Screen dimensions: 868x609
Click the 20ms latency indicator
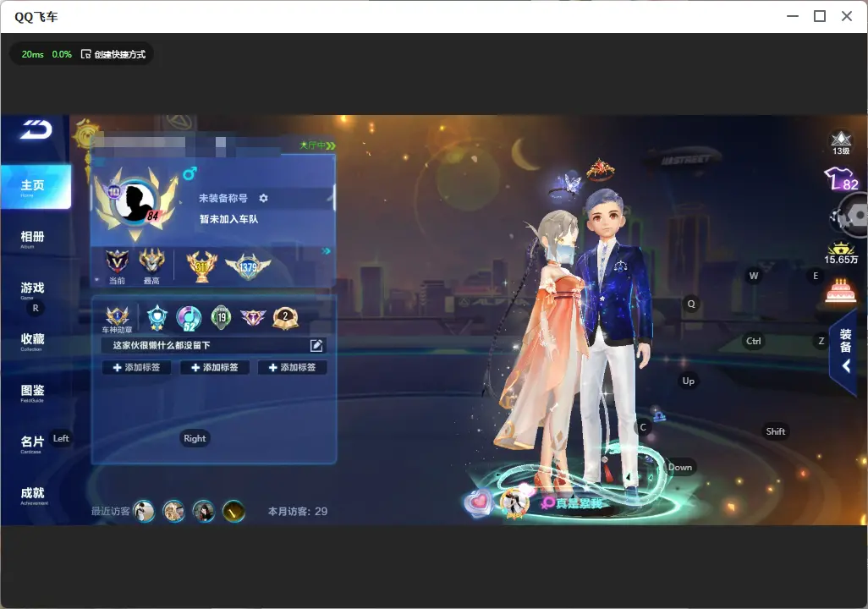[33, 54]
